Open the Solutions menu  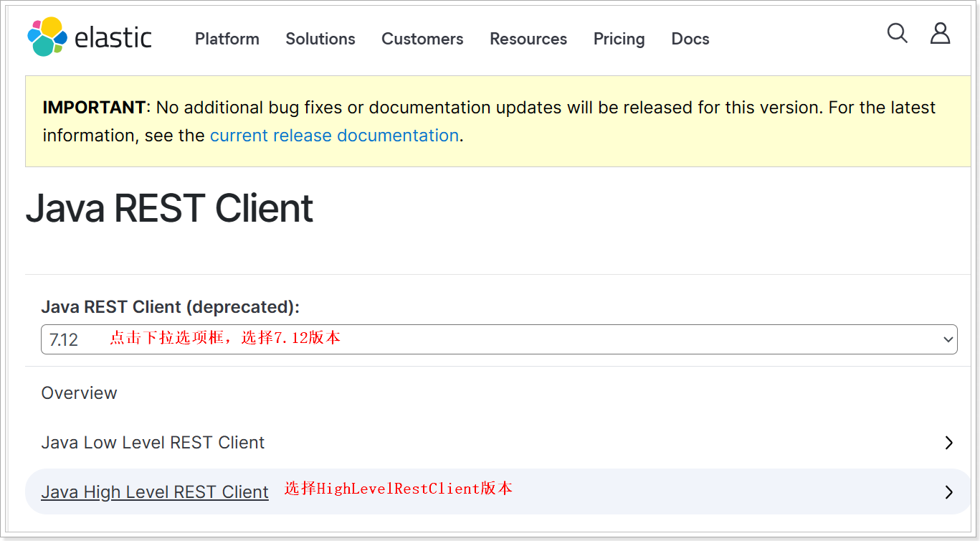click(320, 39)
